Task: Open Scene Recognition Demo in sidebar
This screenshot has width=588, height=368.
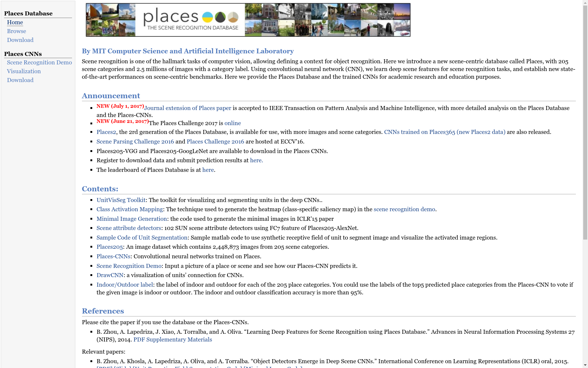Action: [39, 63]
